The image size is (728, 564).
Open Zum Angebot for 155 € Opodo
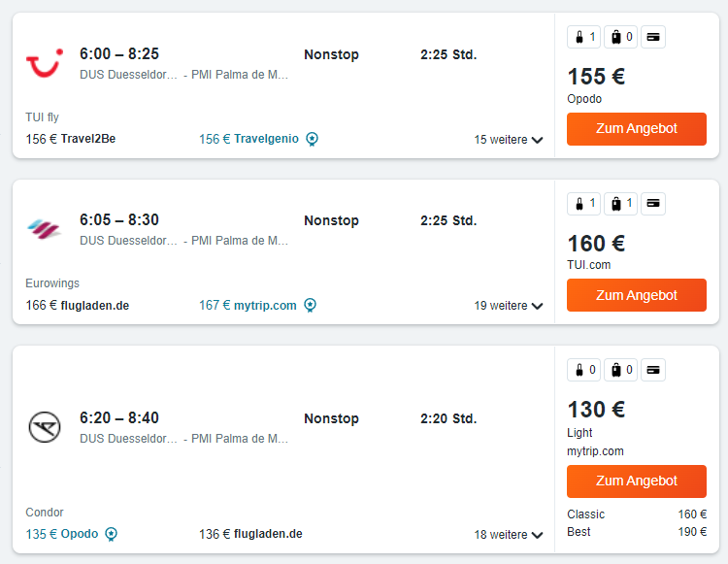coord(637,128)
